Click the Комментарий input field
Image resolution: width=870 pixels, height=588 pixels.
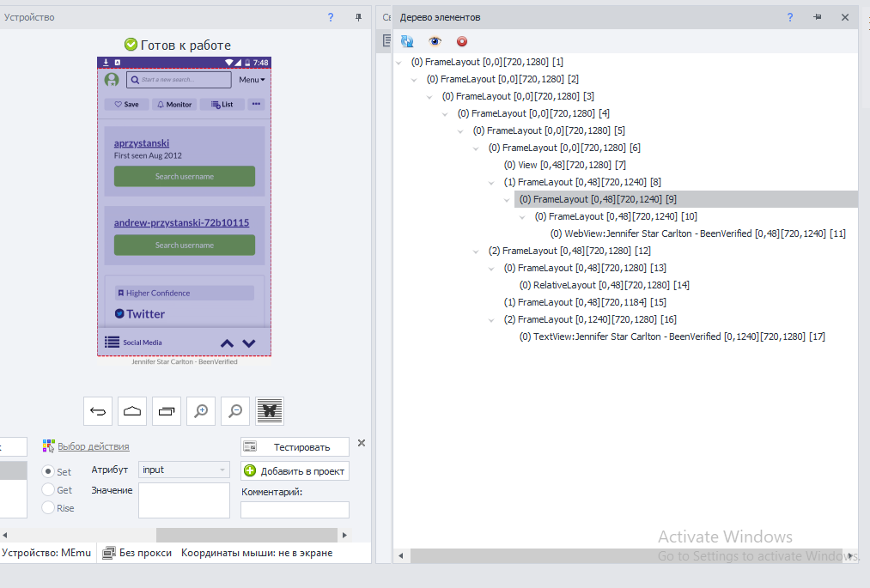click(295, 509)
